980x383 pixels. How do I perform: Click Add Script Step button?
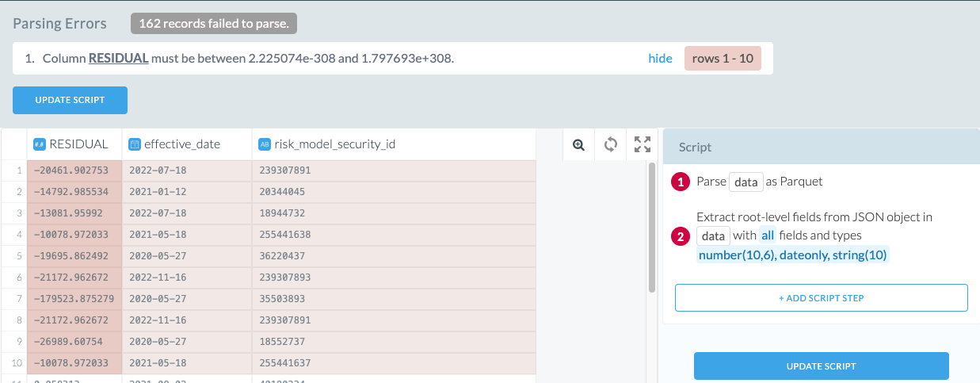click(x=821, y=298)
